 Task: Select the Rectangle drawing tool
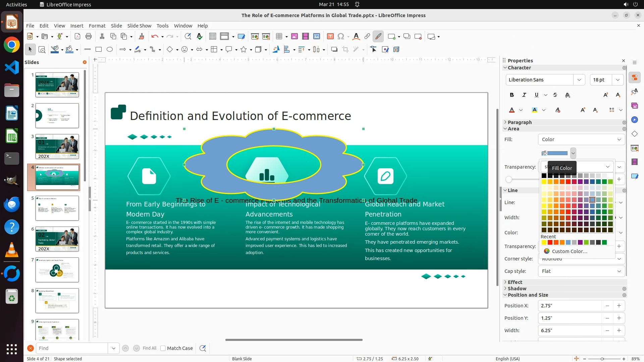[x=99, y=50]
